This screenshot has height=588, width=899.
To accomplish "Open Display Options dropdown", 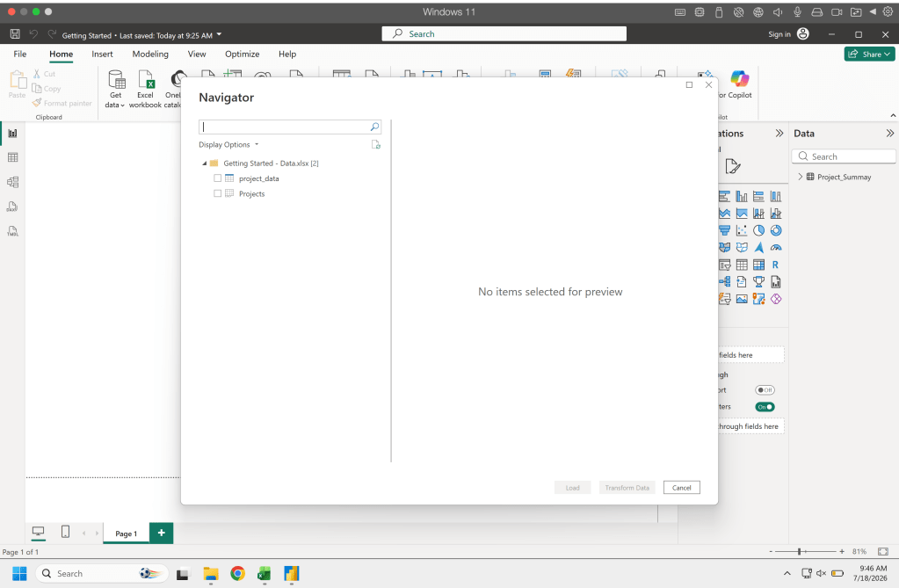I will [x=228, y=144].
